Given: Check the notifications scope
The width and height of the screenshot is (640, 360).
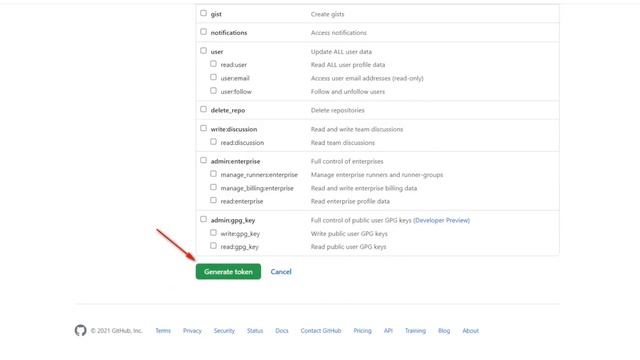Looking at the screenshot, I should click(203, 31).
